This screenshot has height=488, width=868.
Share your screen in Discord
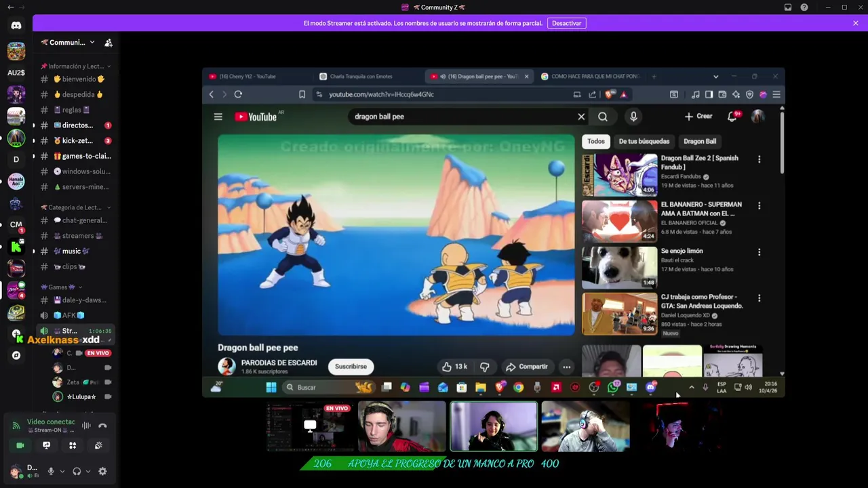46,445
